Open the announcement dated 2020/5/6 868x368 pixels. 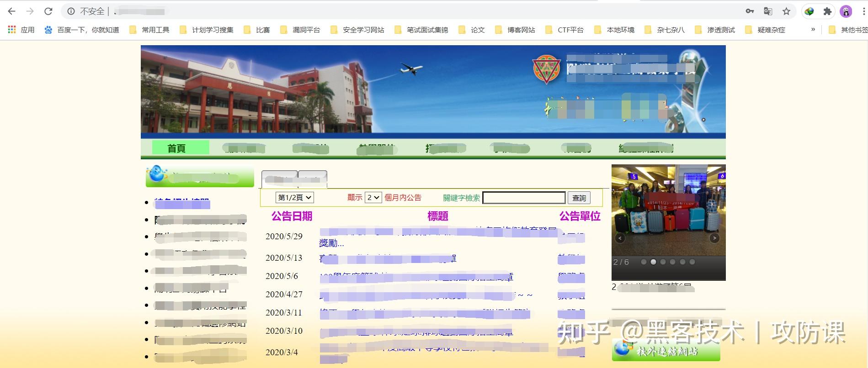click(x=416, y=277)
